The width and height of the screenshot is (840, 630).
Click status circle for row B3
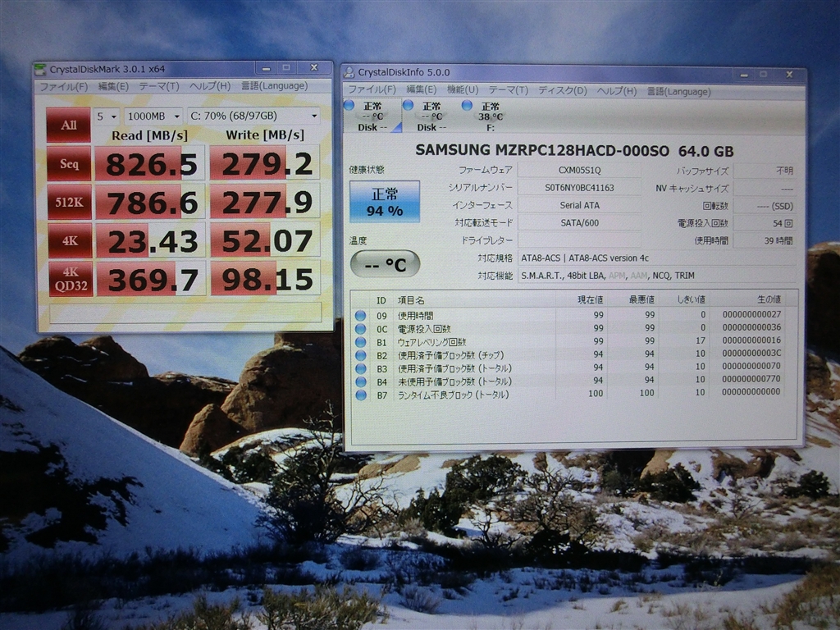[x=361, y=368]
